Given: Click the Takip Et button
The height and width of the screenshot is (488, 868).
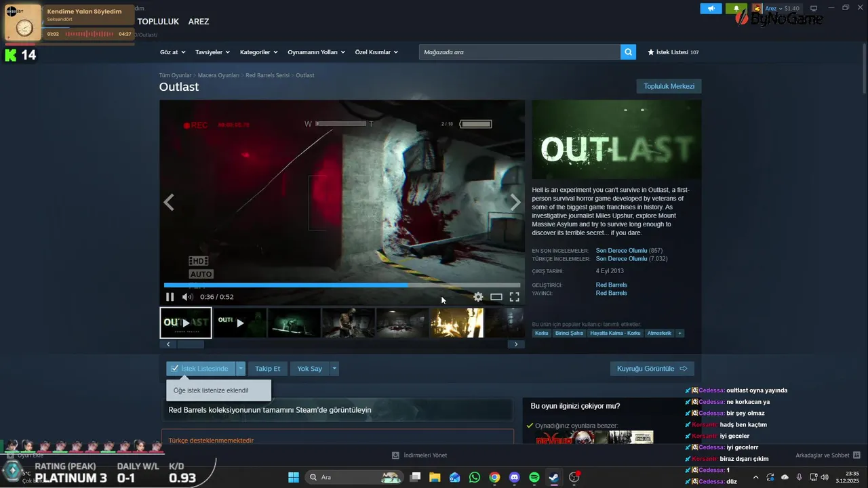Looking at the screenshot, I should click(267, 369).
